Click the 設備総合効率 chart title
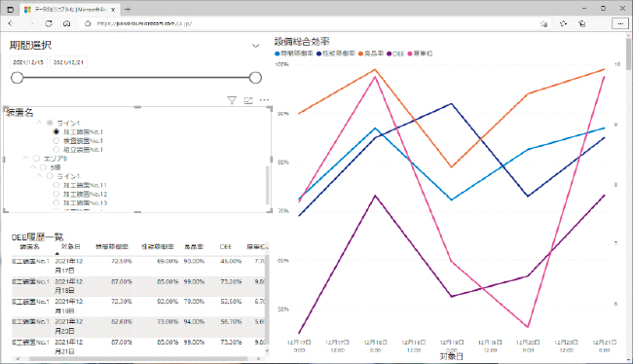Image resolution: width=633 pixels, height=364 pixels. pyautogui.click(x=302, y=41)
